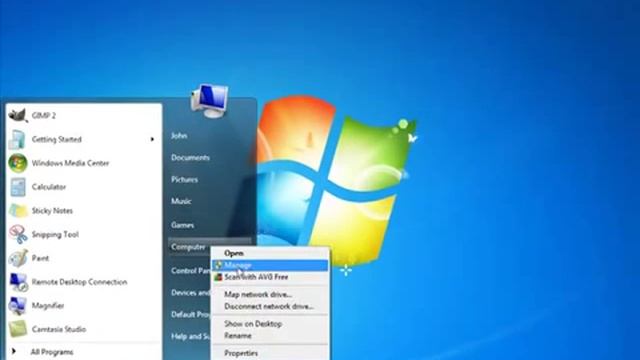
Task: Click the 'Windows Media Center' label
Action: 71,163
